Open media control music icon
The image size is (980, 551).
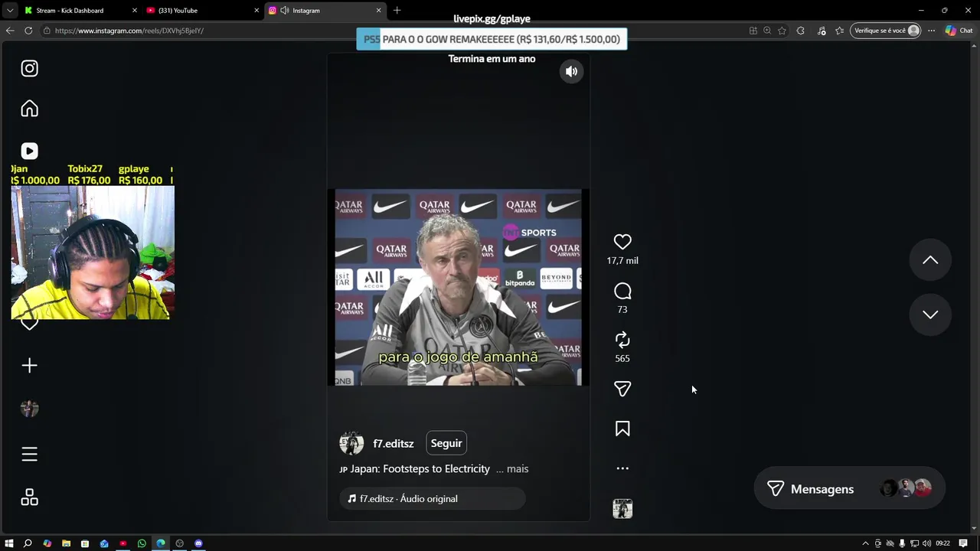click(x=822, y=31)
